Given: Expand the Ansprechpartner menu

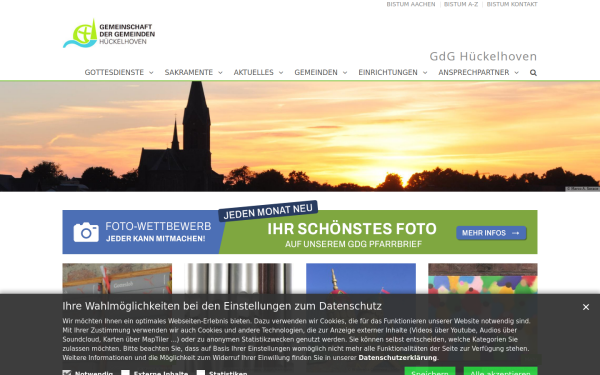Looking at the screenshot, I should click(478, 72).
